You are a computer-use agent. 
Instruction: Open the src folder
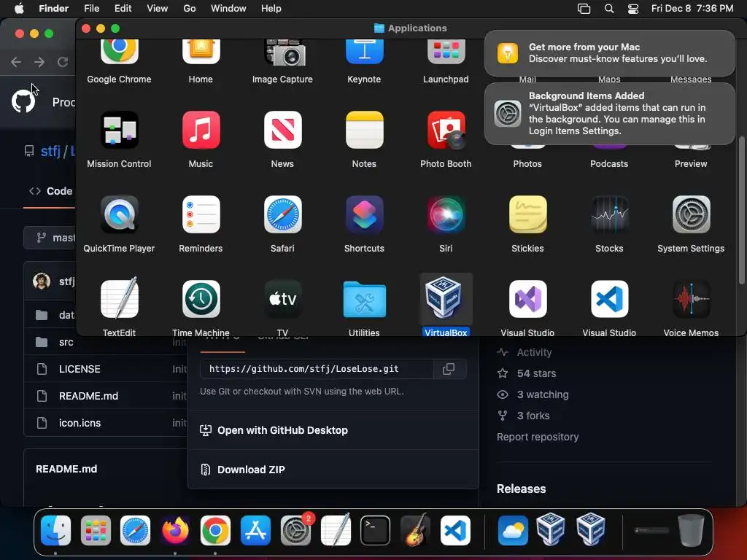(66, 342)
